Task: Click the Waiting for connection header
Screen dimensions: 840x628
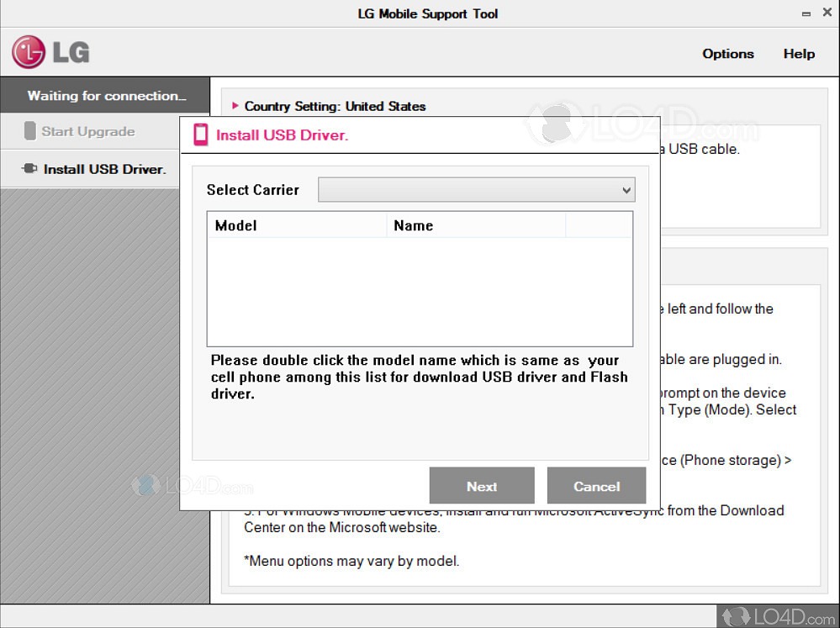Action: (x=105, y=96)
